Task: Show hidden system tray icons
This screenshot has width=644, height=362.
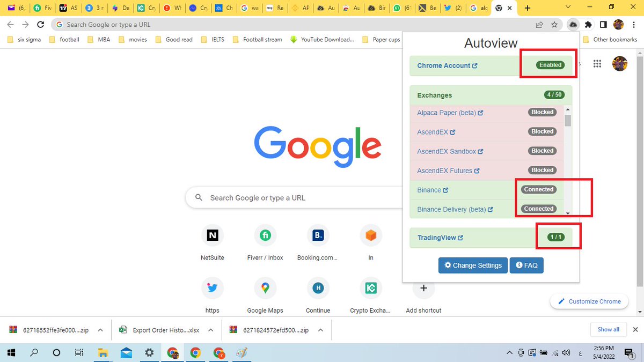Action: pos(509,352)
